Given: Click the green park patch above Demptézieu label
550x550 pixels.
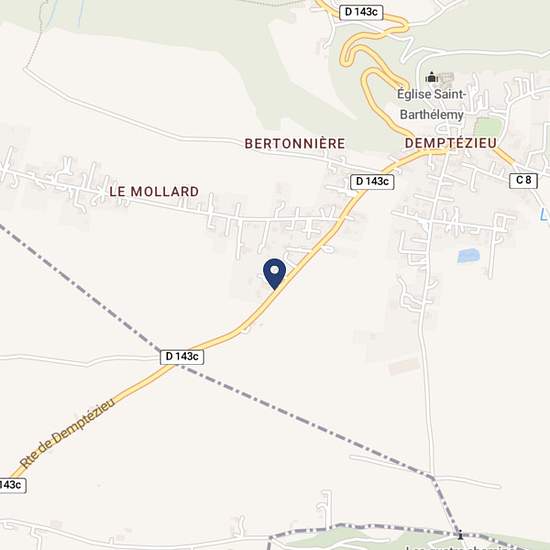Looking at the screenshot, I should 488,127.
